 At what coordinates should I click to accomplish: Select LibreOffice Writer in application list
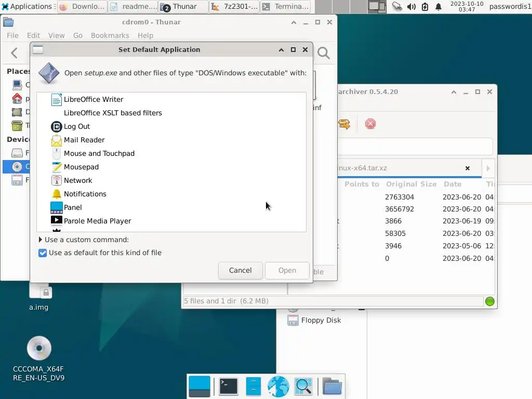[171, 99]
